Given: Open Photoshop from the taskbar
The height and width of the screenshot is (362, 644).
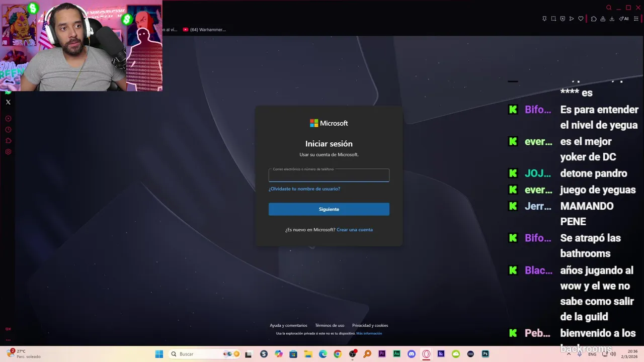Looking at the screenshot, I should pos(486,354).
